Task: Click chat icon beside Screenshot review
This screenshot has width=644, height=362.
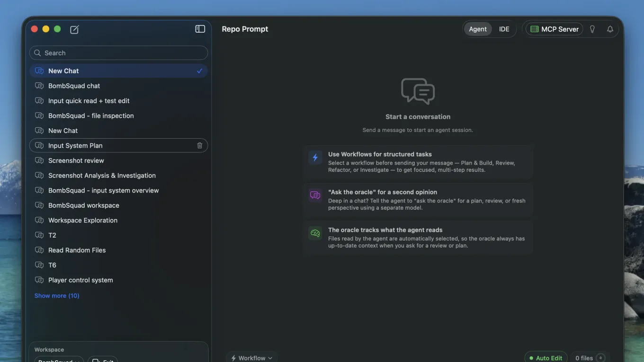Action: pyautogui.click(x=39, y=160)
